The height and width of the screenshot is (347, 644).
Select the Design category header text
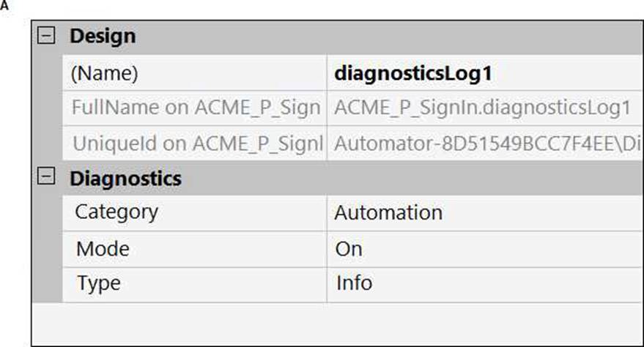tap(103, 36)
